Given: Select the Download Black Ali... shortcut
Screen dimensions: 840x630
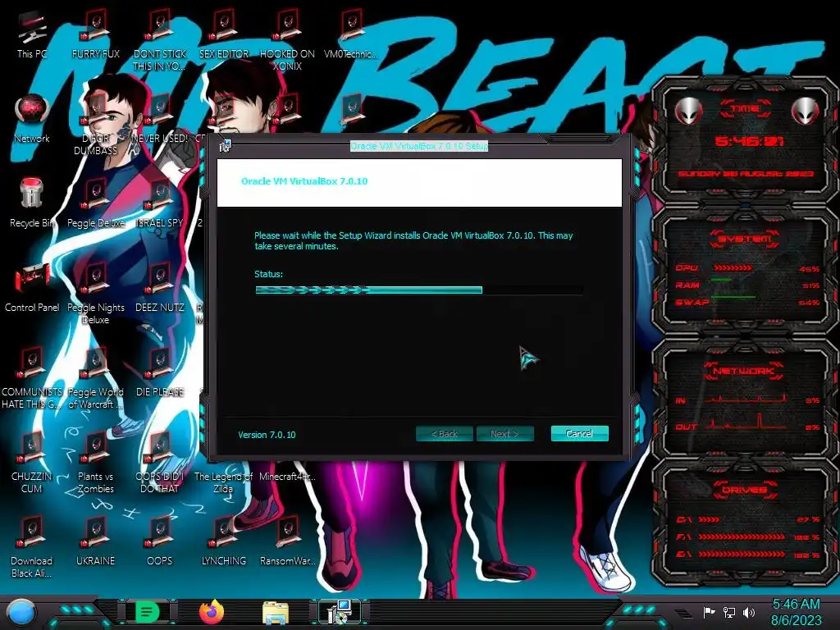Looking at the screenshot, I should pyautogui.click(x=32, y=547).
